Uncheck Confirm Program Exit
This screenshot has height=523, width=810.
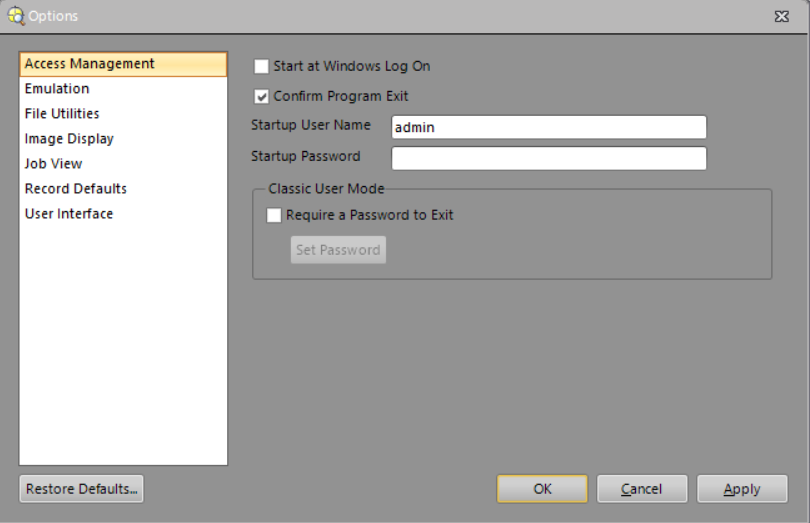(261, 96)
